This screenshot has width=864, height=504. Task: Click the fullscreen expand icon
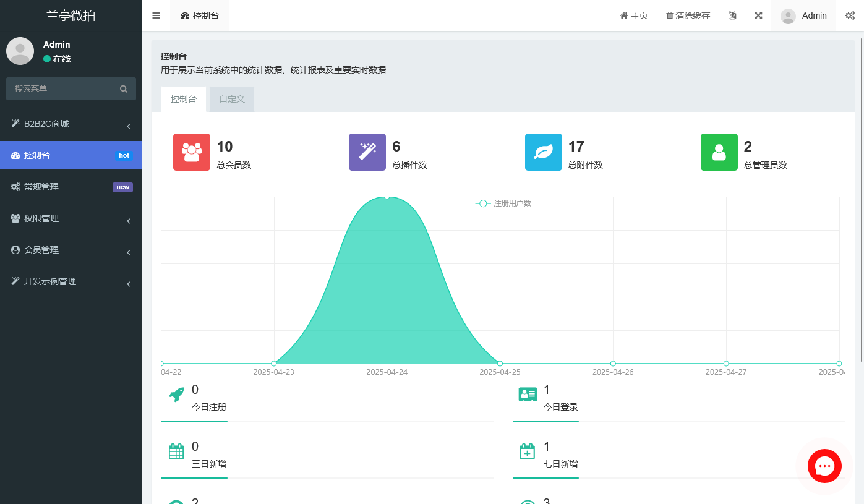click(758, 15)
